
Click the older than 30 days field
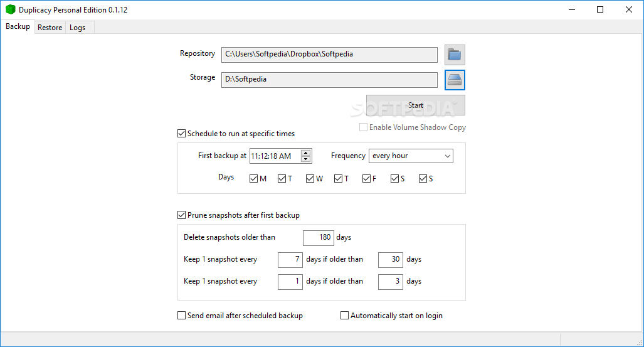click(x=391, y=260)
